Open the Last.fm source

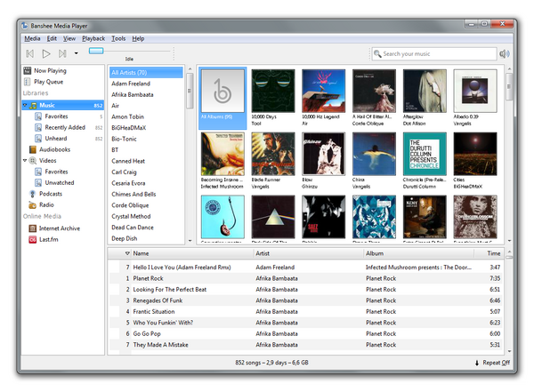[x=63, y=240]
